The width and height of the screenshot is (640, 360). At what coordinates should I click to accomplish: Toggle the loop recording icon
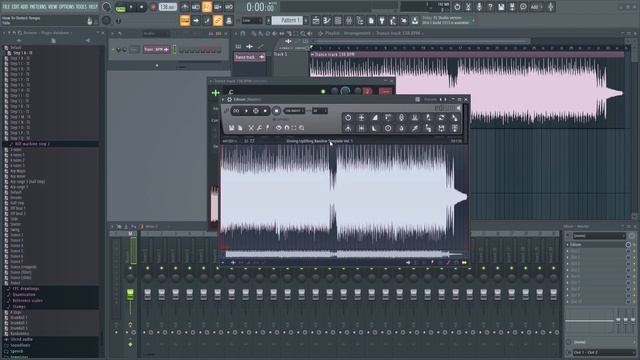229,7
